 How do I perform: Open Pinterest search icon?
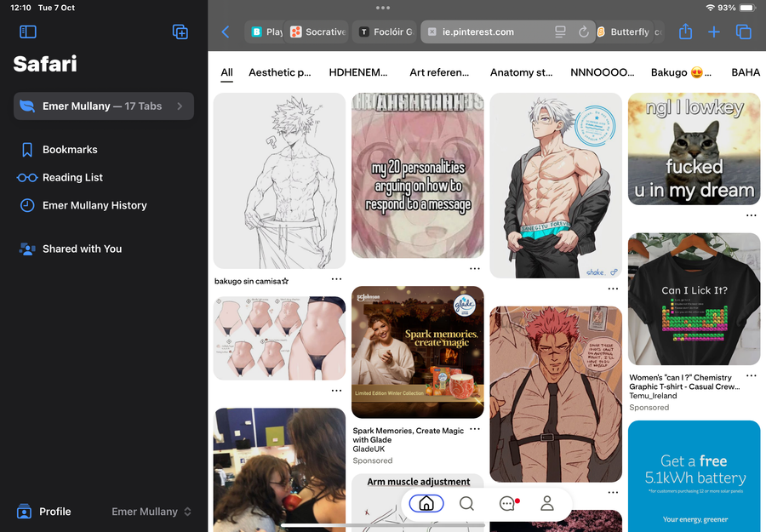[466, 503]
